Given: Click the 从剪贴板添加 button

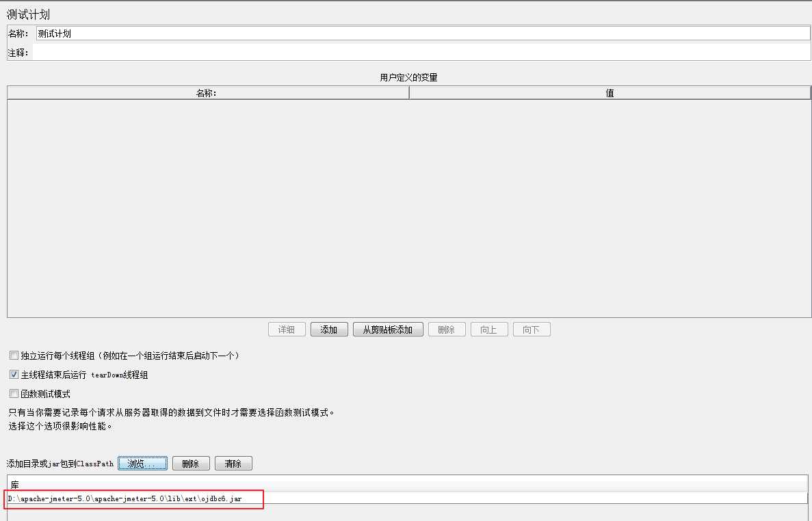Looking at the screenshot, I should (x=388, y=330).
